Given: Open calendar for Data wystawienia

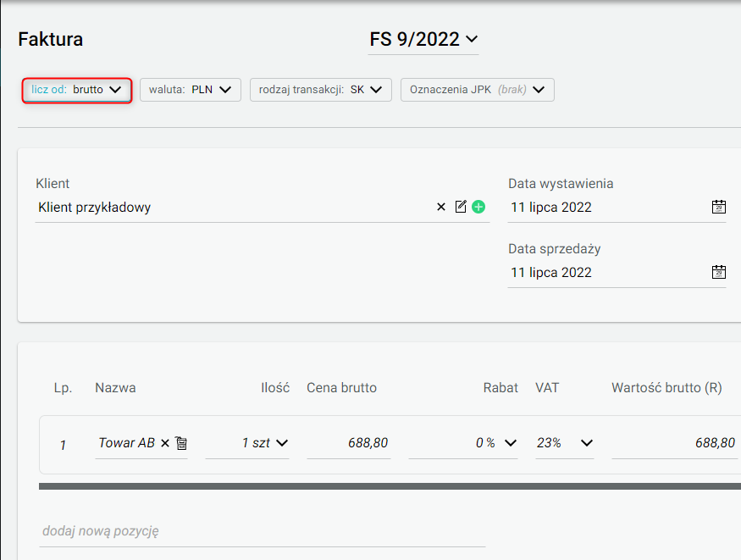Looking at the screenshot, I should coord(718,207).
